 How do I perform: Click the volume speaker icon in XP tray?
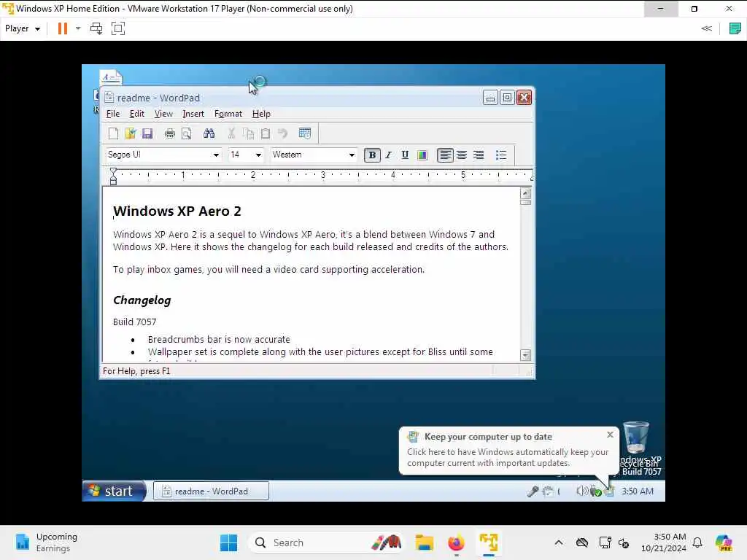pos(581,491)
